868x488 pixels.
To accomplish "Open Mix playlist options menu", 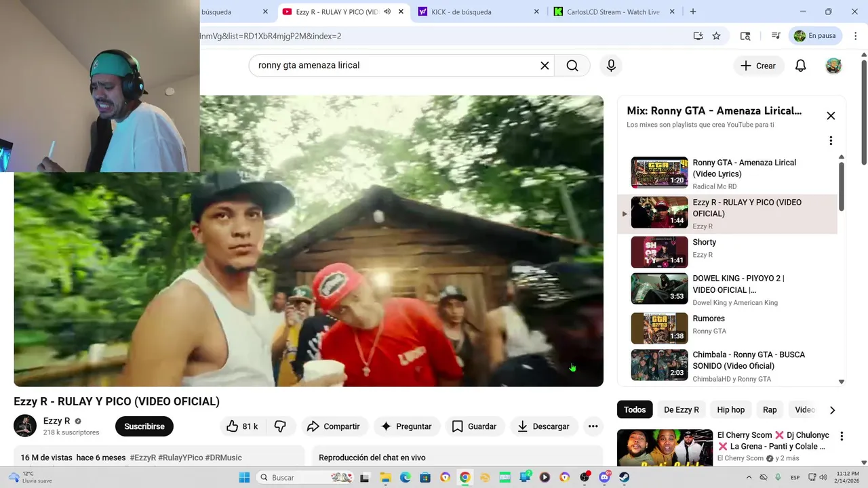I will [x=831, y=141].
